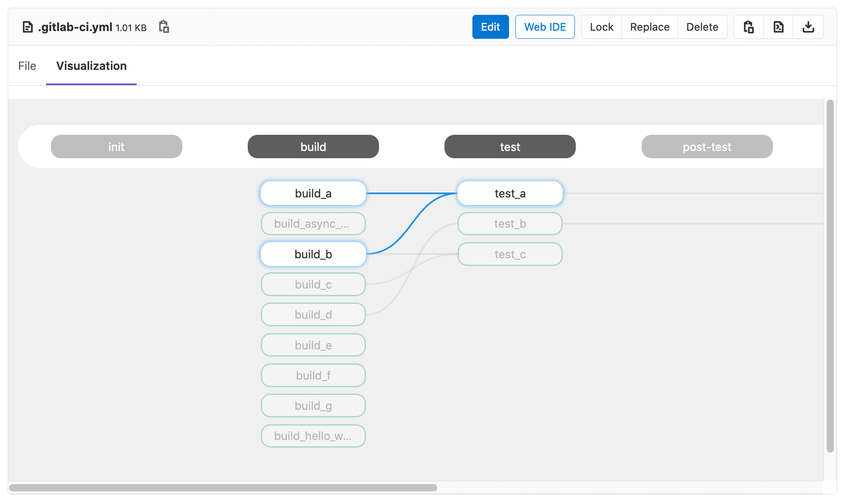Switch to the File tab
The height and width of the screenshot is (504, 842).
27,66
